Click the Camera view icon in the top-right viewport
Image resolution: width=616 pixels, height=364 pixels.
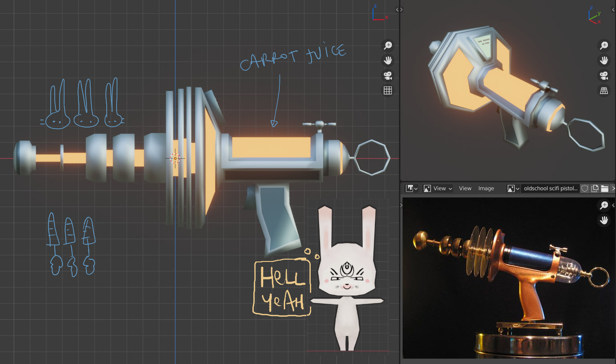tap(604, 76)
